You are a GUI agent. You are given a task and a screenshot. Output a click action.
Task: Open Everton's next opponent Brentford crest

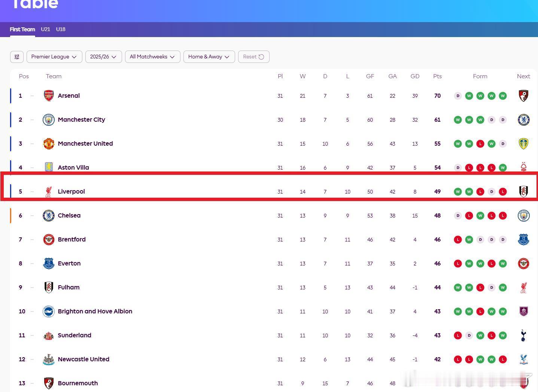pos(523,264)
